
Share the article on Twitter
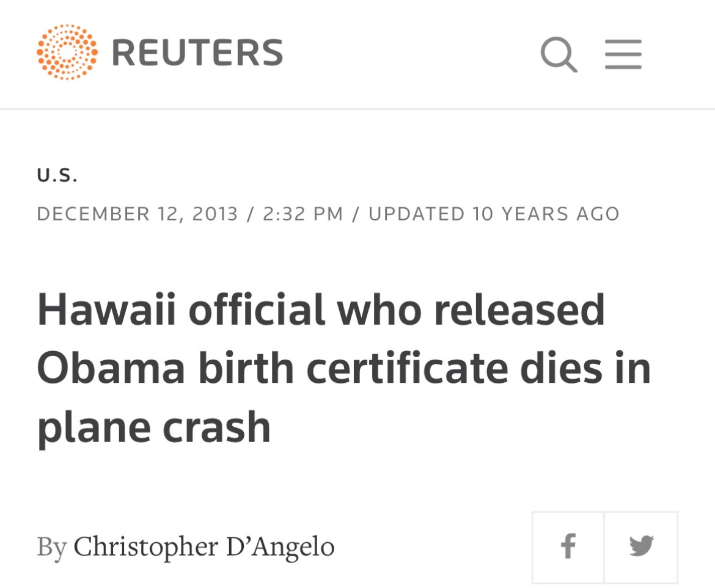click(x=641, y=546)
